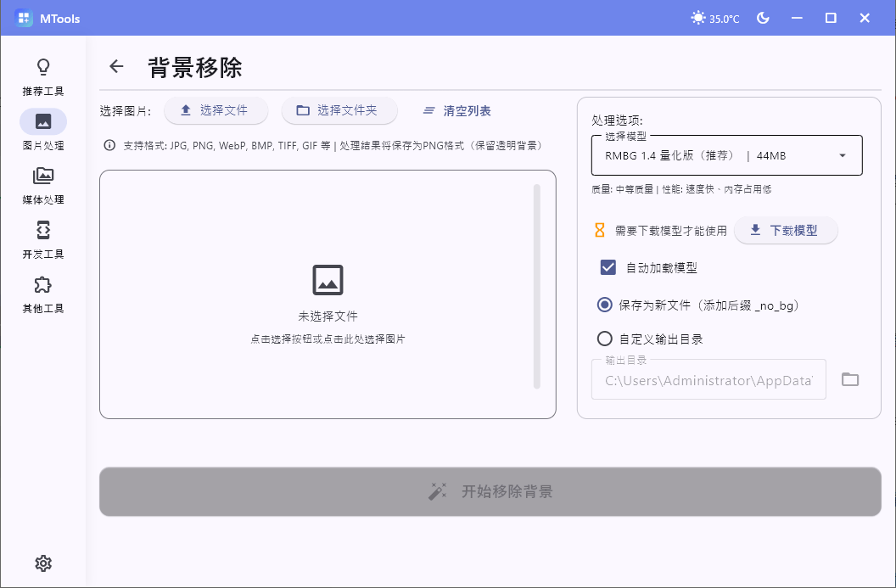Open app settings via the gear icon

pos(42,563)
